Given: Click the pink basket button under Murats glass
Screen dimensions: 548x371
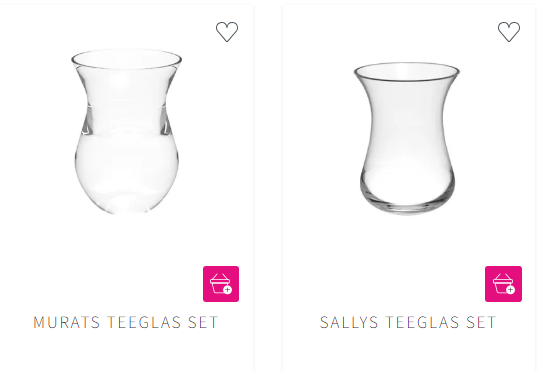Looking at the screenshot, I should tap(221, 284).
